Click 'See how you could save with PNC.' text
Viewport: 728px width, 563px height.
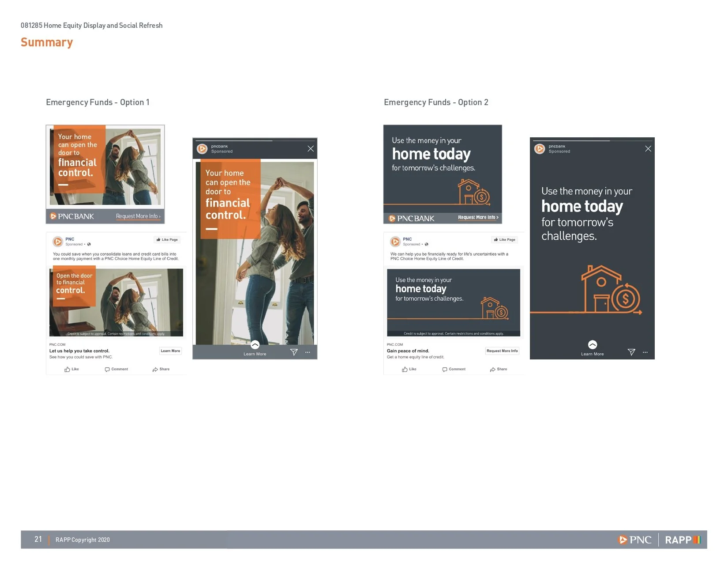pyautogui.click(x=81, y=357)
